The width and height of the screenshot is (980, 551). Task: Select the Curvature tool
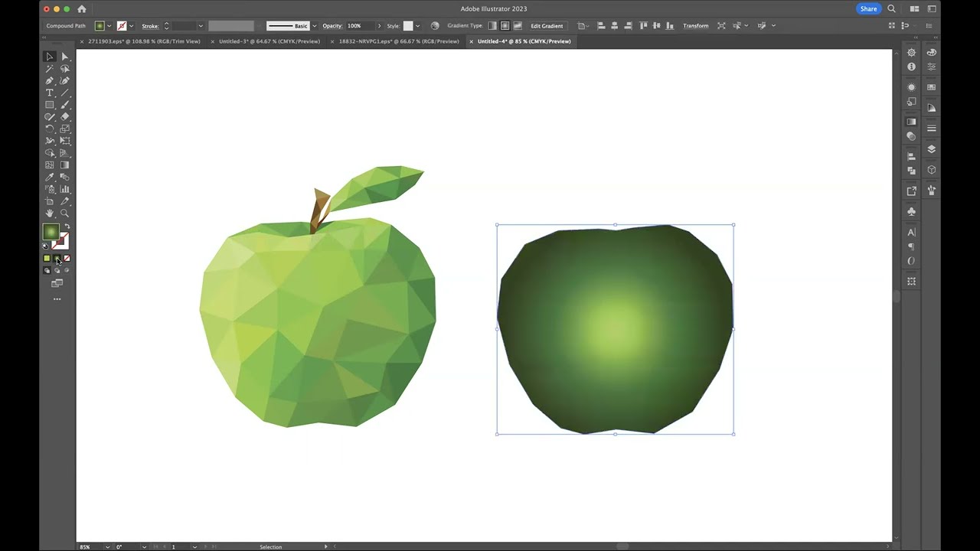(x=64, y=80)
